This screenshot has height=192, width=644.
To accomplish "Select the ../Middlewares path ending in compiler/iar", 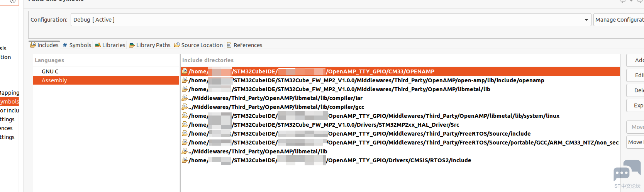I will (x=400, y=98).
